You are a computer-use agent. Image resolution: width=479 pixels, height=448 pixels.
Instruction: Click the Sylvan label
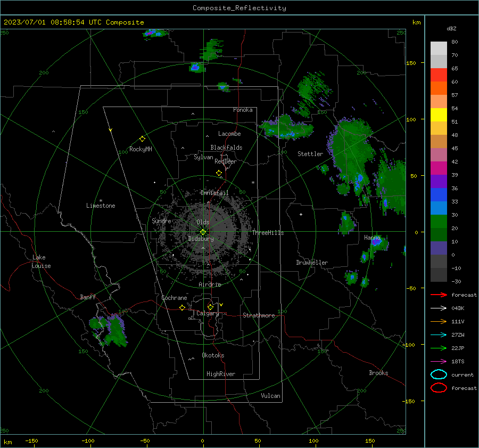tap(203, 157)
